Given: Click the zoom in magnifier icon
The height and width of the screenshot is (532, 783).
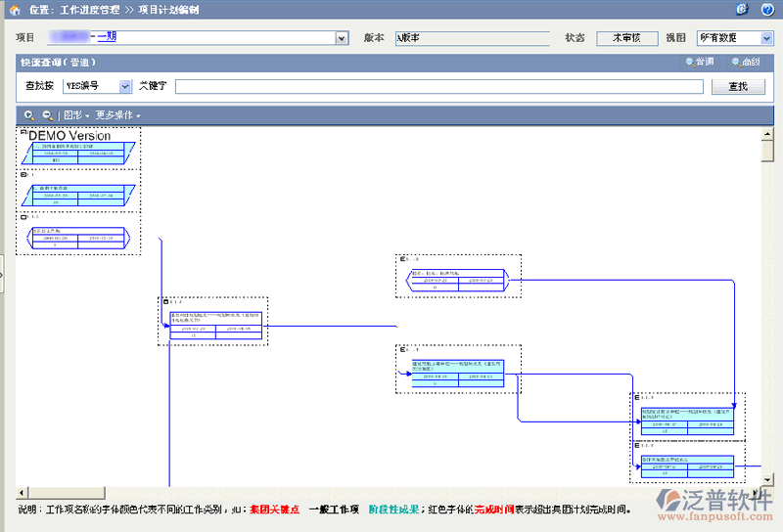Looking at the screenshot, I should click(x=29, y=115).
